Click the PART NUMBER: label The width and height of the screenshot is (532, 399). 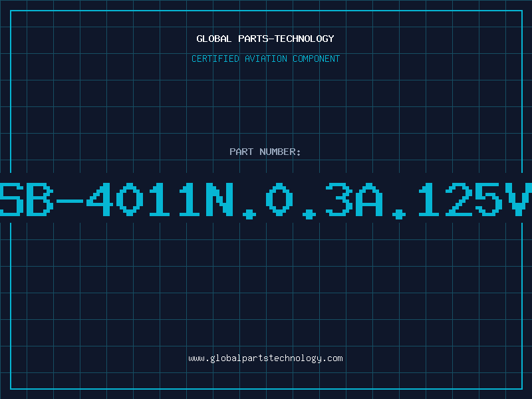[x=265, y=152]
